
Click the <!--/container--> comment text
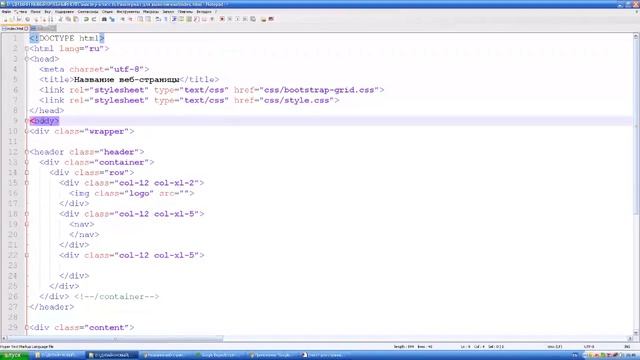coord(116,297)
